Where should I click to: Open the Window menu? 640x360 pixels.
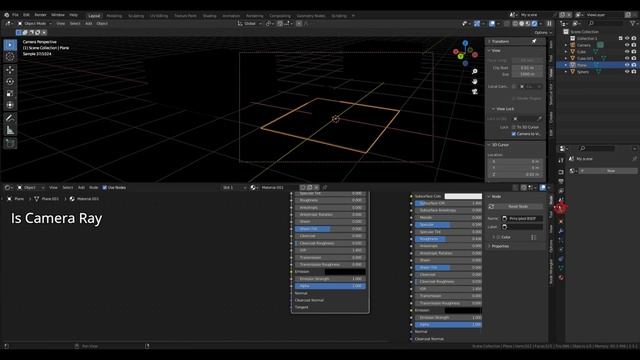[x=58, y=15]
